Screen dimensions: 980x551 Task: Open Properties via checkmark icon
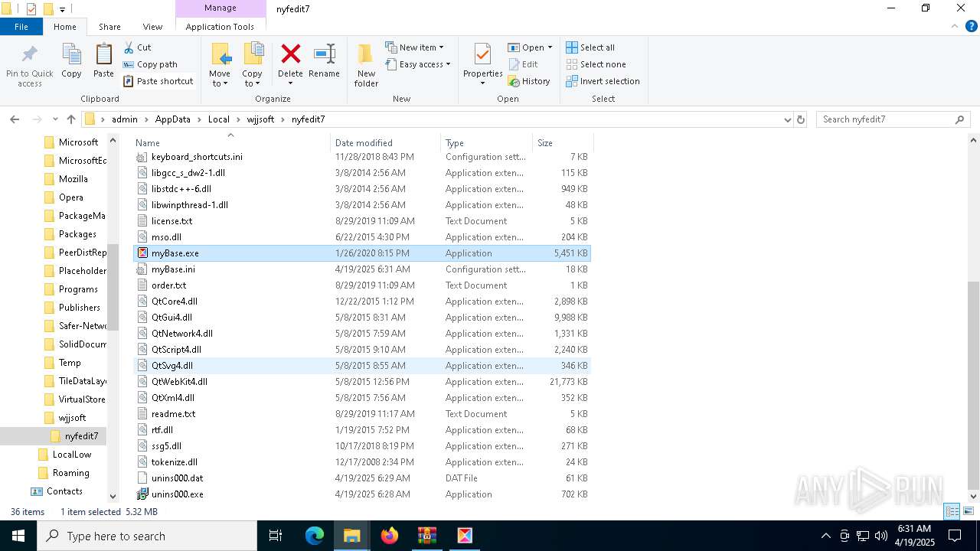(x=482, y=55)
